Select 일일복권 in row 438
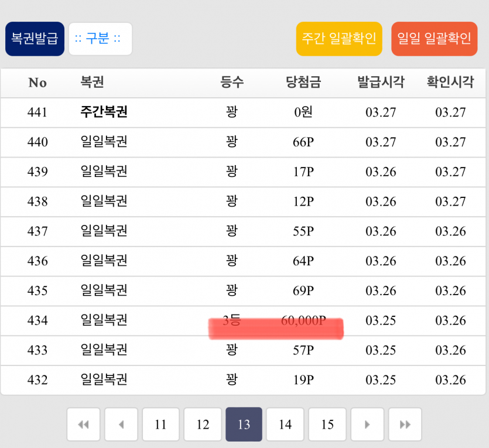 [104, 201]
